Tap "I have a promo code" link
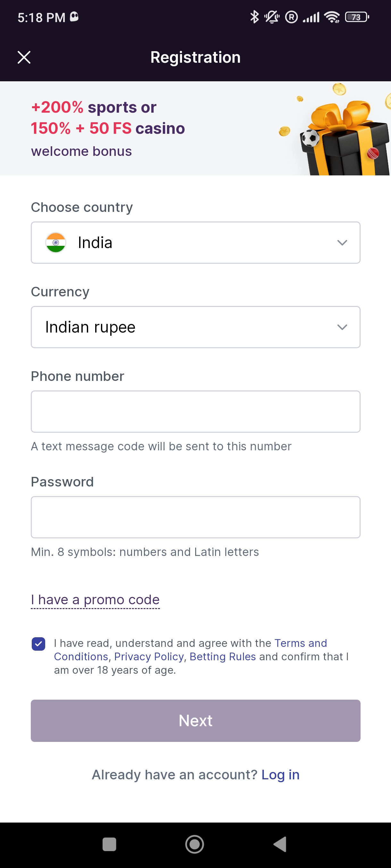The height and width of the screenshot is (868, 391). 95,600
